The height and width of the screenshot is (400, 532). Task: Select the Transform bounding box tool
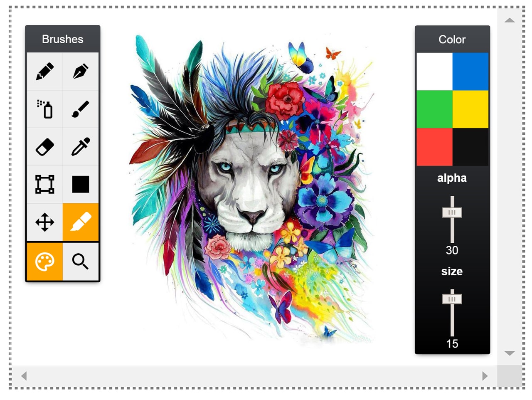[45, 184]
